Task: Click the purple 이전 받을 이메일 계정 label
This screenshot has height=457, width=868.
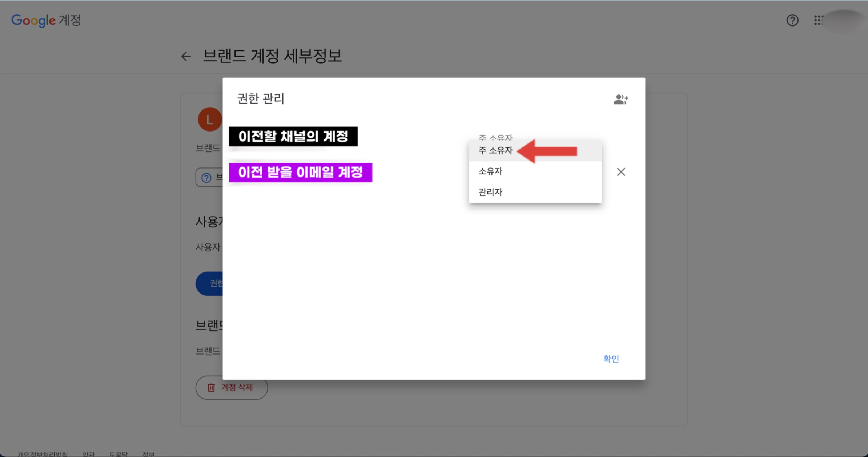Action: 300,172
